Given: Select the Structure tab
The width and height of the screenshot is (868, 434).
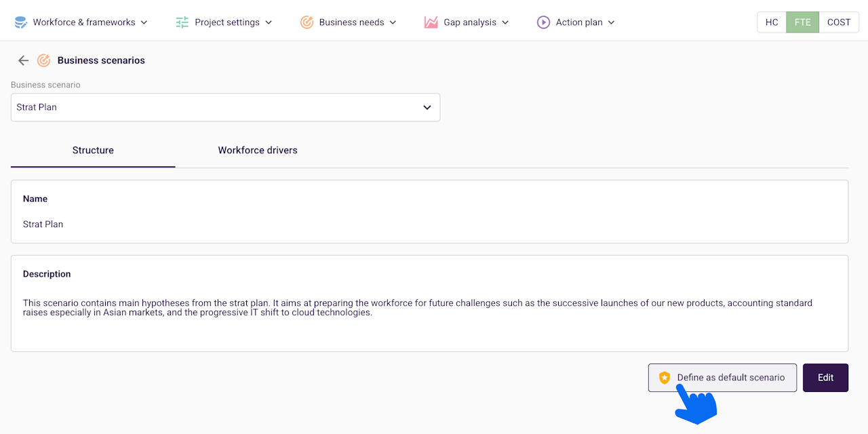Looking at the screenshot, I should pos(93,150).
